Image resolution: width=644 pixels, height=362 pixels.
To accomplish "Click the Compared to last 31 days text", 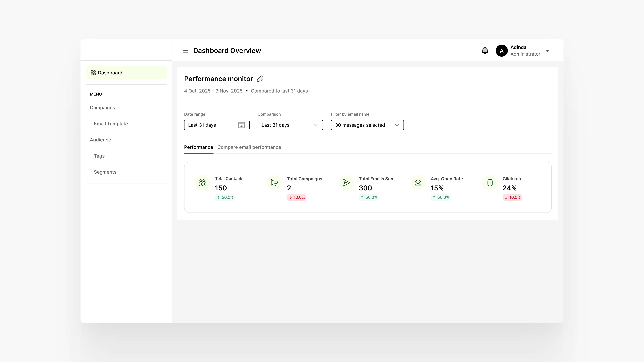I will click(279, 91).
